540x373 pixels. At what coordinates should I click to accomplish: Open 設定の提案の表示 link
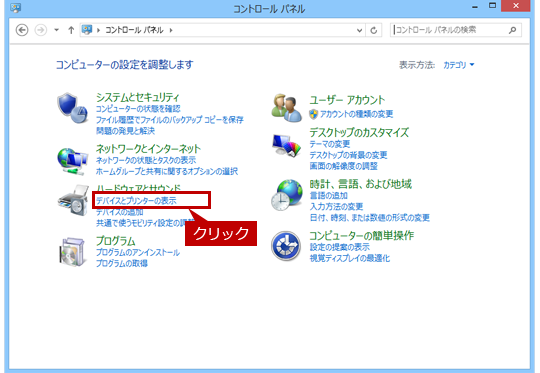pyautogui.click(x=340, y=247)
